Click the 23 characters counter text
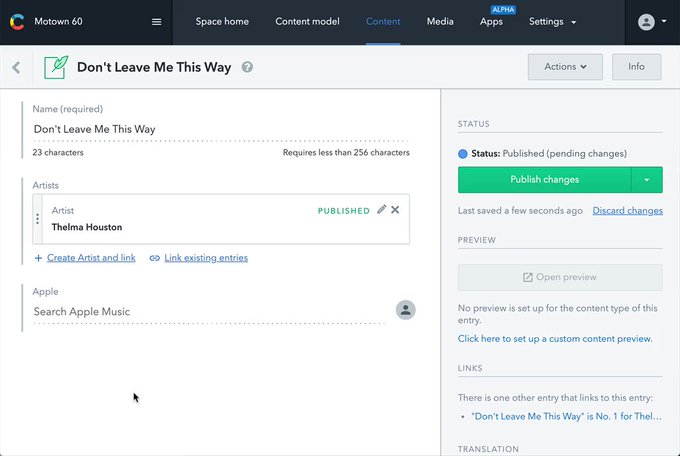This screenshot has height=456, width=680. (x=58, y=153)
